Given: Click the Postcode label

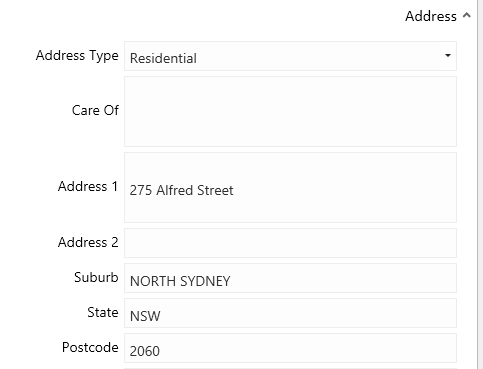Looking at the screenshot, I should (90, 347).
